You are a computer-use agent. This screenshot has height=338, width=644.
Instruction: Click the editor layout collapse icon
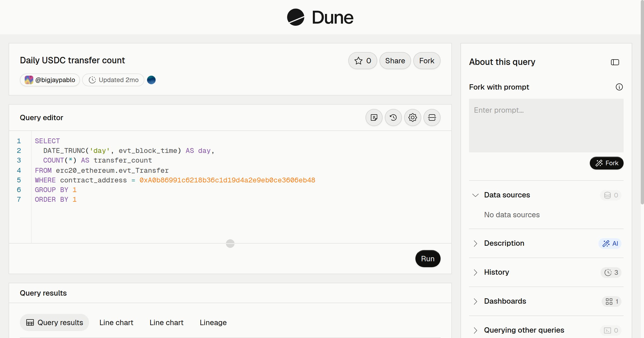pyautogui.click(x=432, y=117)
